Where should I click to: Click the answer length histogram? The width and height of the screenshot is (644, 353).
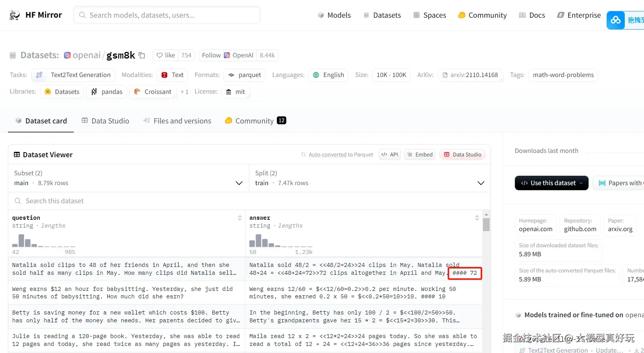[281, 241]
